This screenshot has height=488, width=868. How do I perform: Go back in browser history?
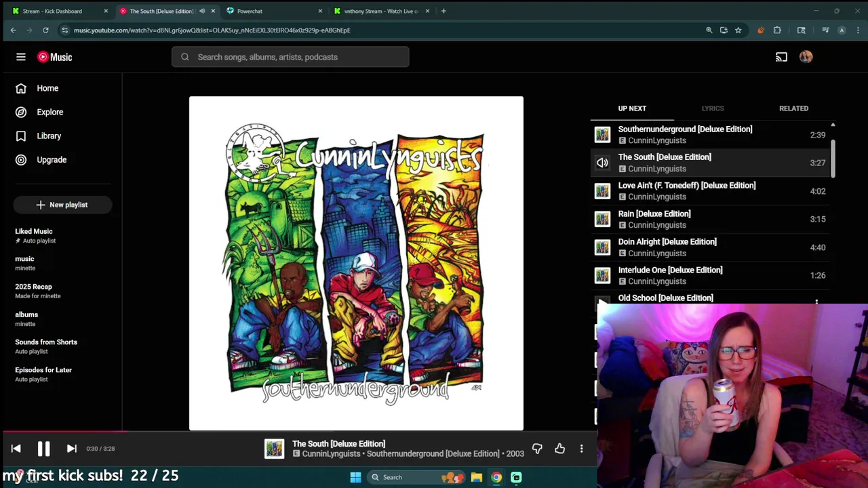[x=13, y=30]
